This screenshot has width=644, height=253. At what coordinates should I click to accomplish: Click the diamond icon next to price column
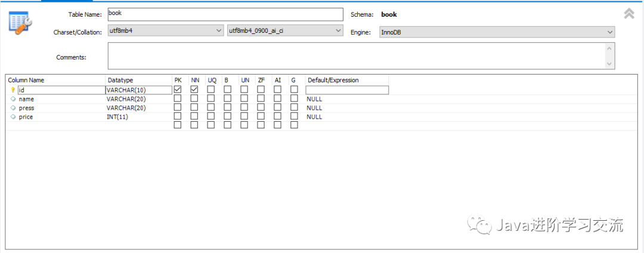[x=13, y=117]
